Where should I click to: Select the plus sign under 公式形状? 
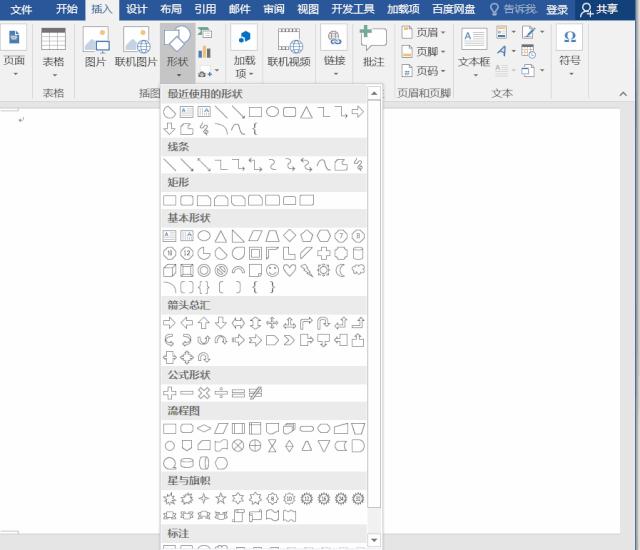pos(169,393)
